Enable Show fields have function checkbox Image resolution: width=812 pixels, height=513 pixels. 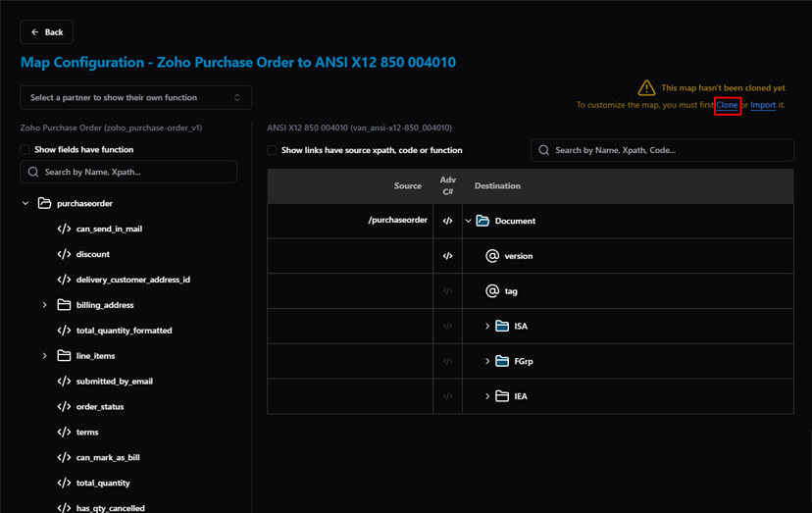pos(25,150)
